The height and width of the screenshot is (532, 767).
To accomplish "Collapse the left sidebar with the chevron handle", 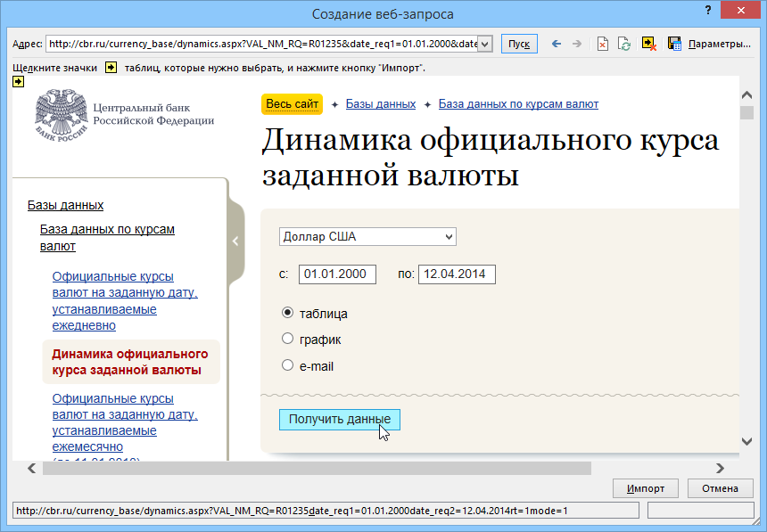I will tap(235, 241).
